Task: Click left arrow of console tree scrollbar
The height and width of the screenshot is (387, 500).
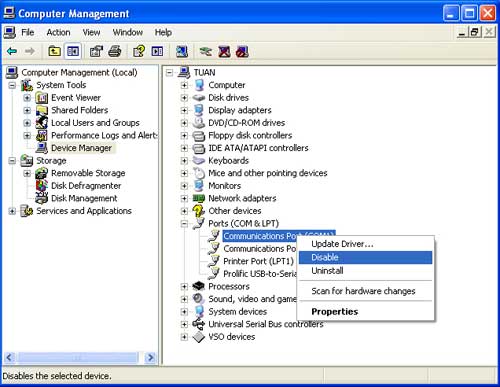Action: (9, 358)
